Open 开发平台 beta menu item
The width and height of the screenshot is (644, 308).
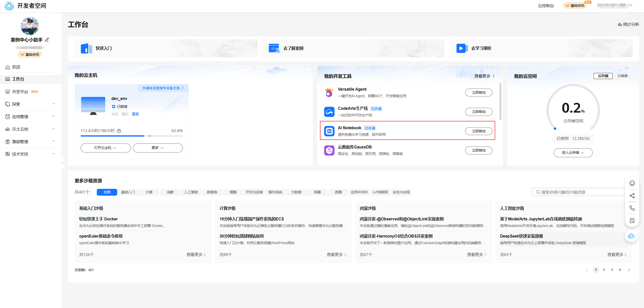click(20, 92)
